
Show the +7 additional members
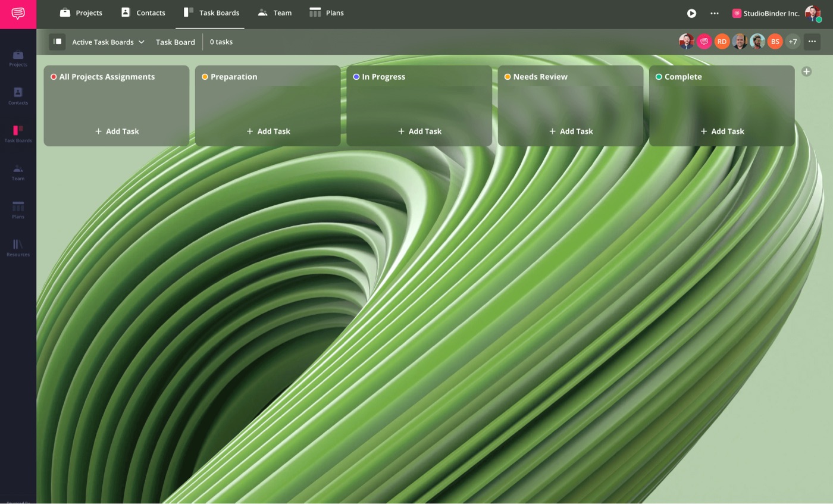(x=793, y=42)
